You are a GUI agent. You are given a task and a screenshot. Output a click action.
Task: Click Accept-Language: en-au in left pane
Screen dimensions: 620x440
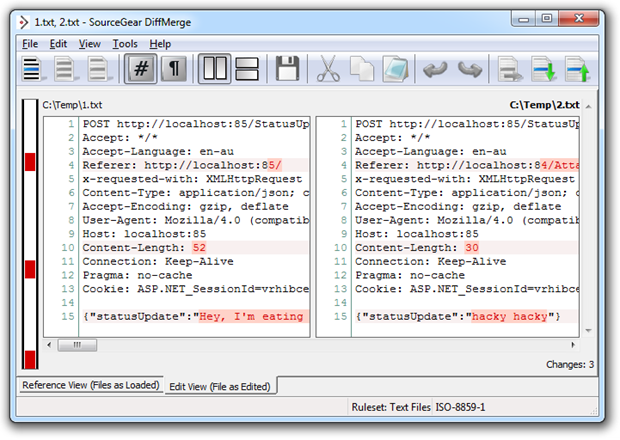(158, 151)
